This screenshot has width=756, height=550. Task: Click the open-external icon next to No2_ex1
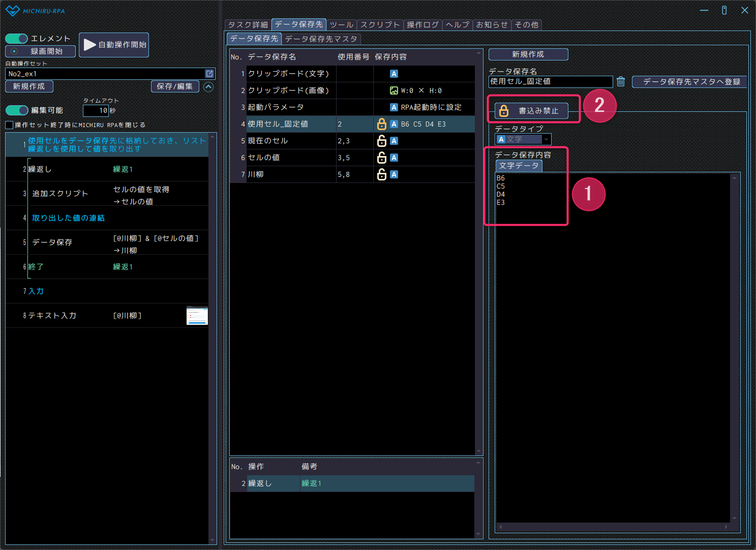click(x=209, y=74)
